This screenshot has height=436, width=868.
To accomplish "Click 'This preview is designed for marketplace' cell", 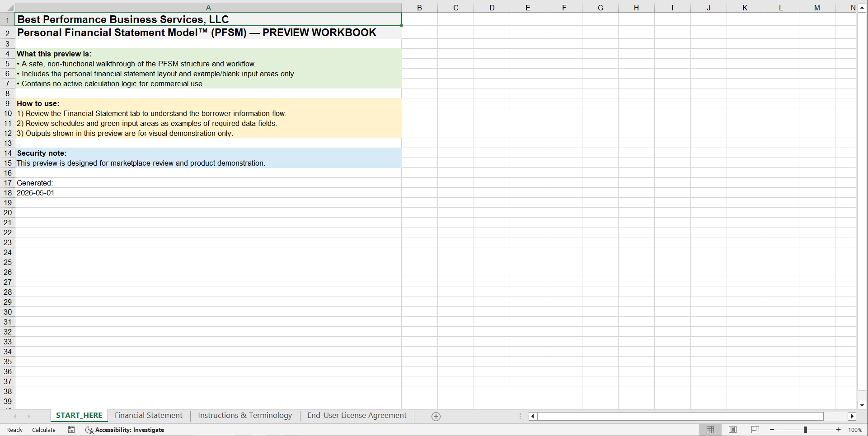I will point(208,163).
